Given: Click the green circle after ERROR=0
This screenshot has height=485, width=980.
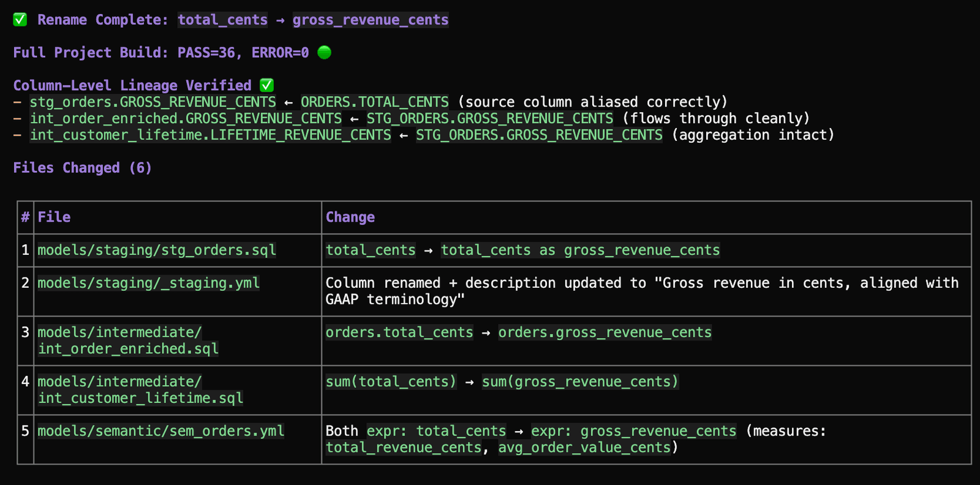Looking at the screenshot, I should 325,53.
